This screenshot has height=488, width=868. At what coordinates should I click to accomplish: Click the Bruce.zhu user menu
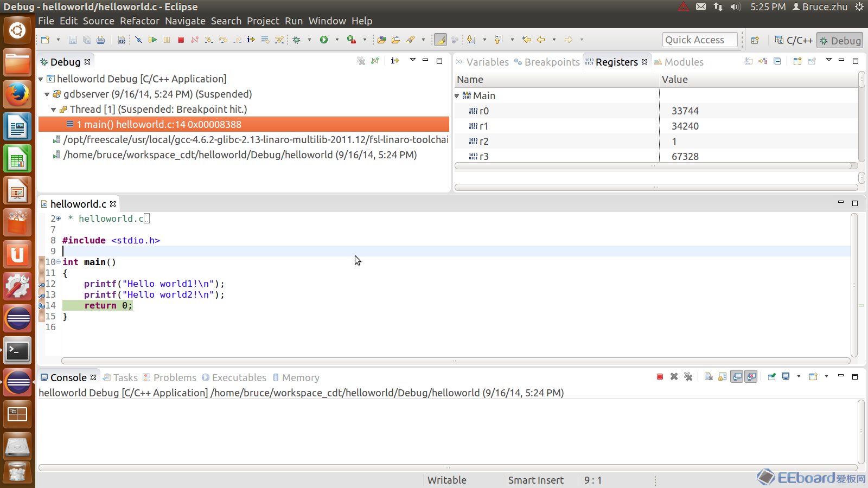820,7
